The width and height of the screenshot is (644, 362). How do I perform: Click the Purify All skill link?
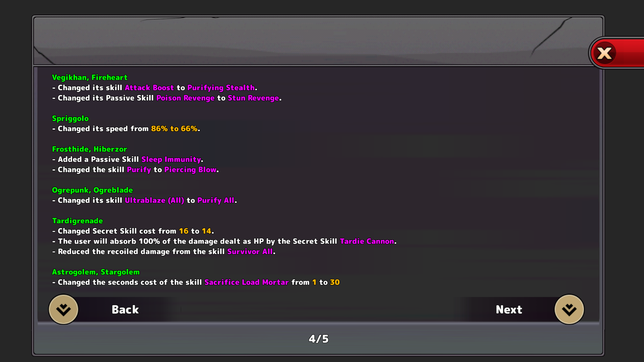tap(216, 200)
